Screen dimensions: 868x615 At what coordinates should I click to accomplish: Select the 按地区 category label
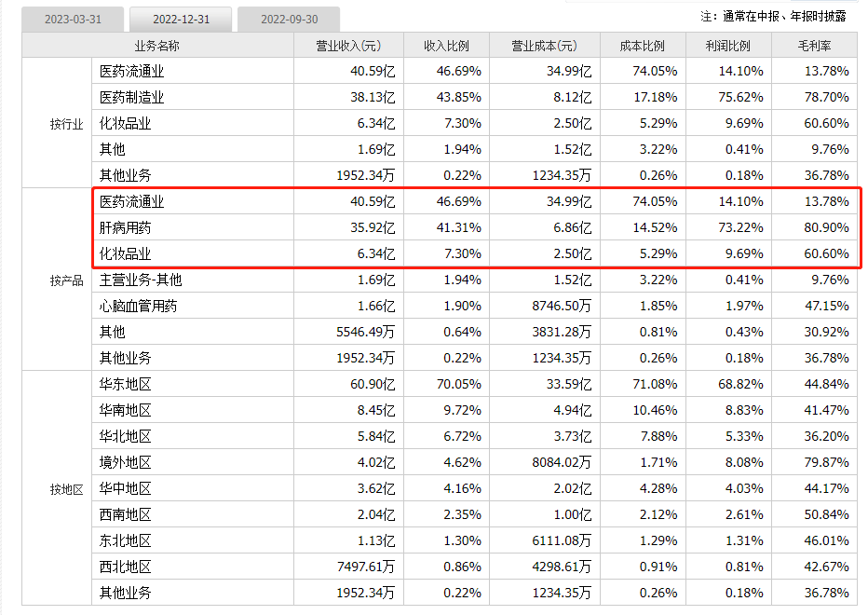pos(66,490)
